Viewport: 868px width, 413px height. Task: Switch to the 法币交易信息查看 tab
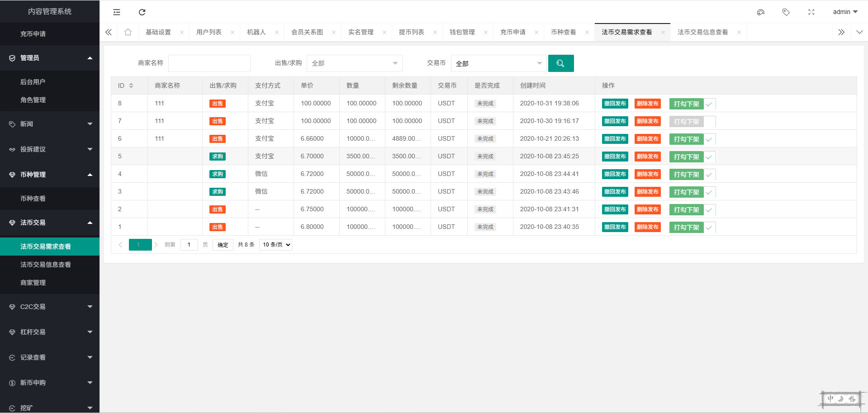tap(702, 32)
